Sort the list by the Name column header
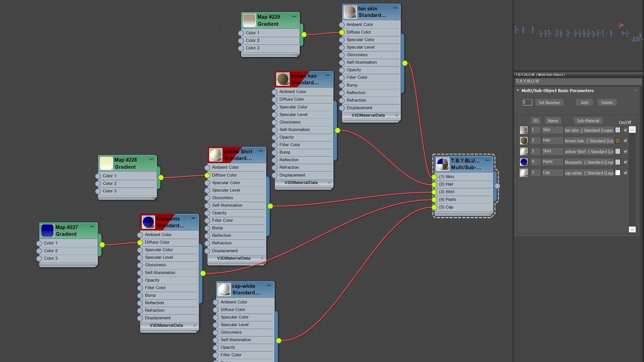The width and height of the screenshot is (644, 362). (x=553, y=121)
